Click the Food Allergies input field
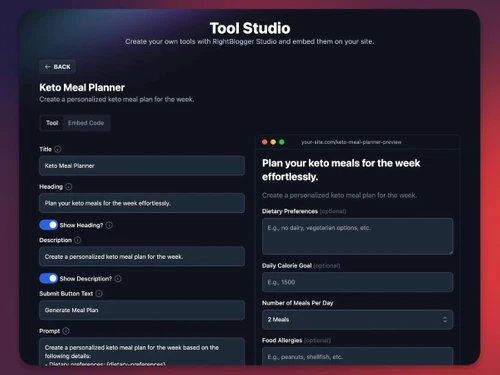500x375 pixels. click(x=357, y=356)
